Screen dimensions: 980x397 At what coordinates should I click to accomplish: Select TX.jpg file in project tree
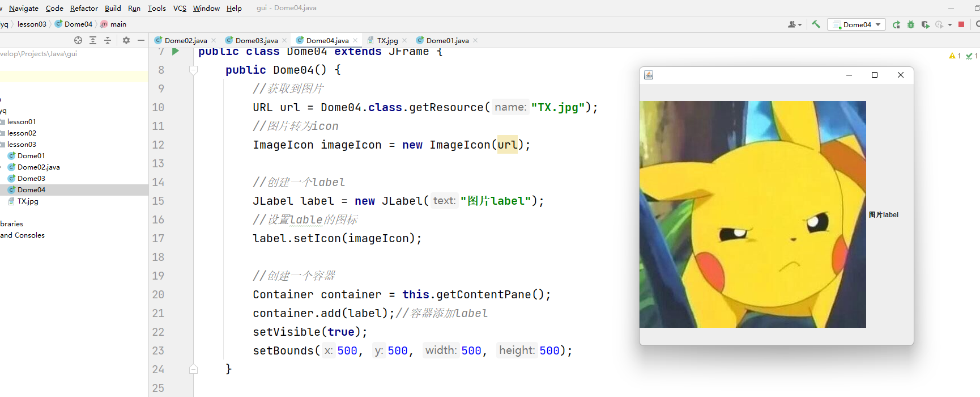coord(28,201)
